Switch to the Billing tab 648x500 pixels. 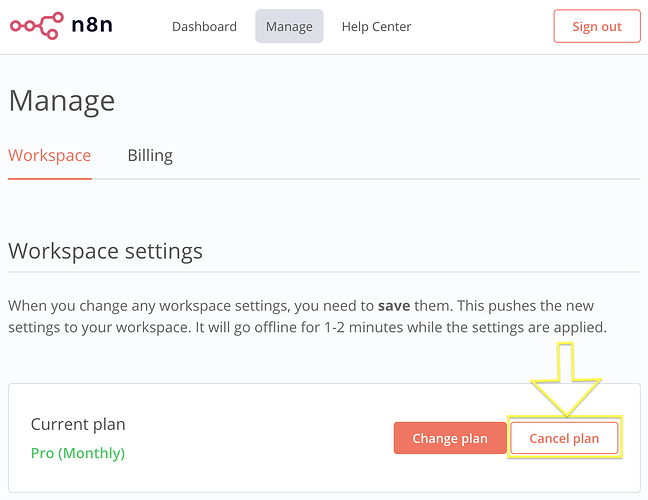[x=150, y=155]
